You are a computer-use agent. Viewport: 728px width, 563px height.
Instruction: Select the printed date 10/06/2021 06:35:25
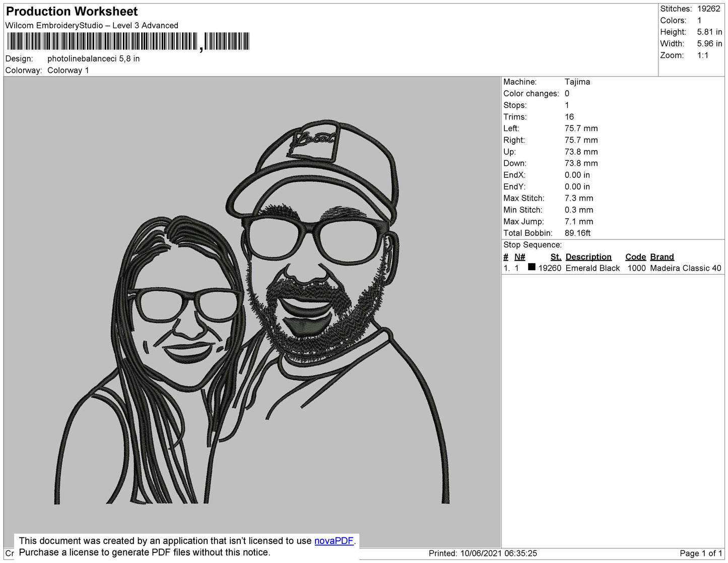(x=499, y=553)
